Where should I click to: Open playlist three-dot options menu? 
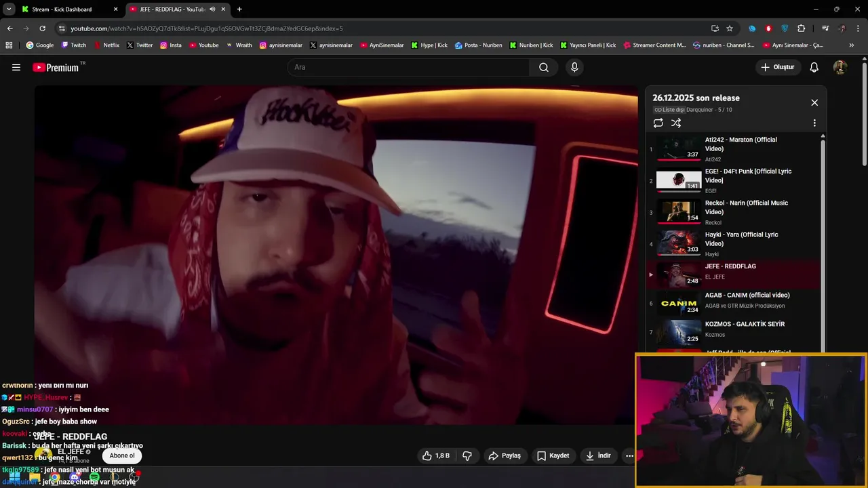814,123
